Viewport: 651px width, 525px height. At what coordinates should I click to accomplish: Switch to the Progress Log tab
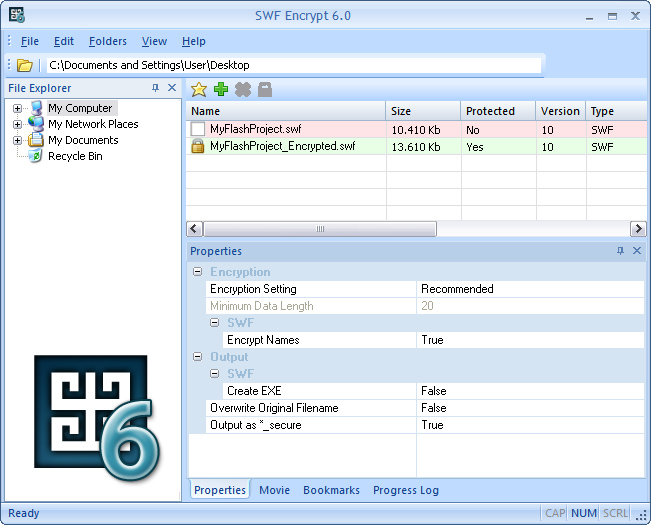tap(405, 490)
